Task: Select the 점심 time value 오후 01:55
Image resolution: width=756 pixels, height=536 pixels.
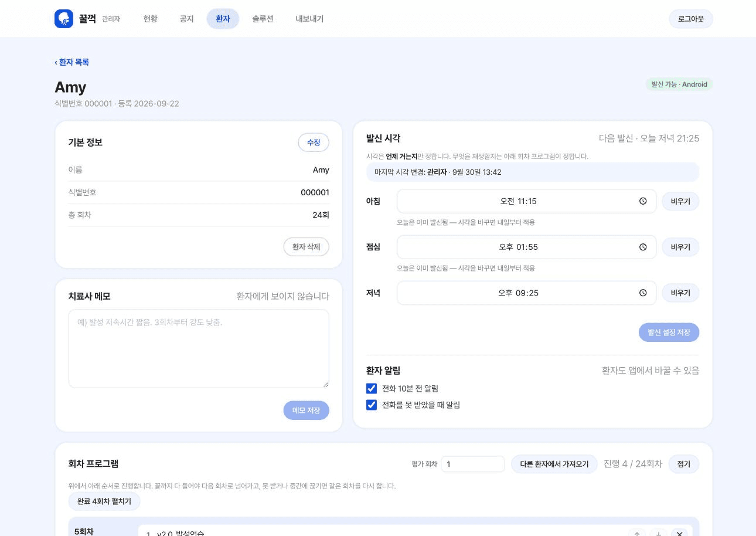Action: pyautogui.click(x=518, y=247)
